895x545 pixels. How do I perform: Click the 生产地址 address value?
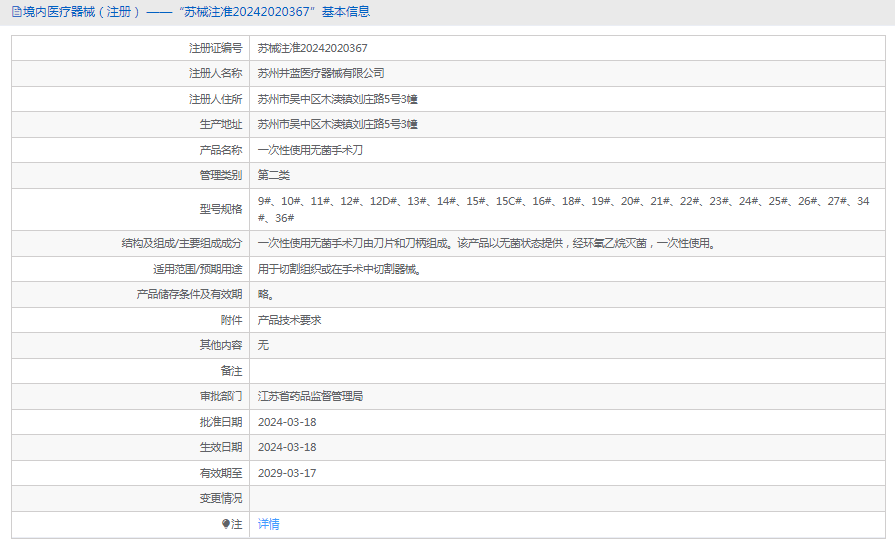pyautogui.click(x=337, y=124)
